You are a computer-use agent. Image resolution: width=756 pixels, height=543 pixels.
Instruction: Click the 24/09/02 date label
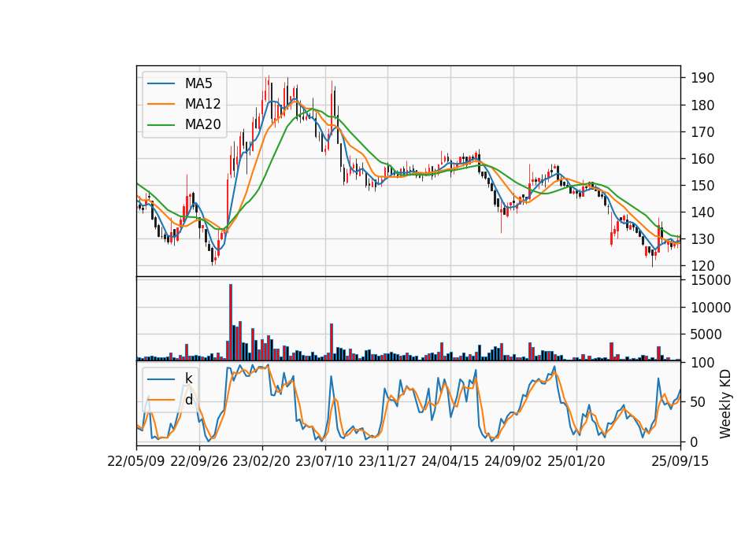click(x=513, y=461)
